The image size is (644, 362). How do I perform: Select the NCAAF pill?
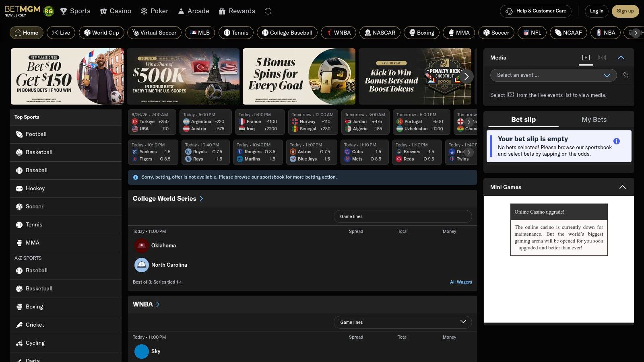(568, 33)
